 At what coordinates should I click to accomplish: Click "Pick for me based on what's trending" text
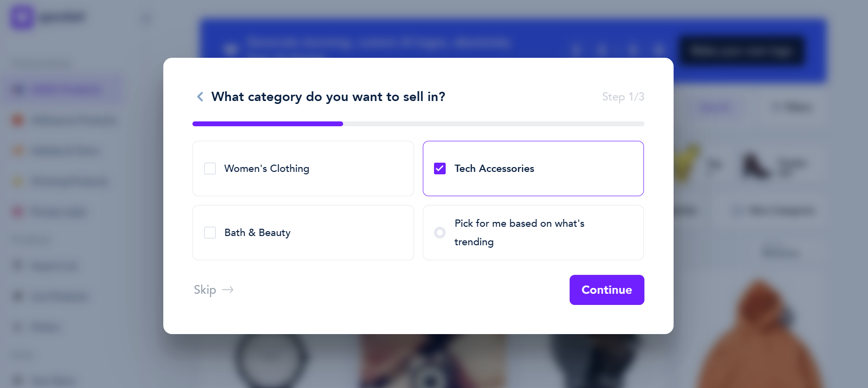point(519,233)
